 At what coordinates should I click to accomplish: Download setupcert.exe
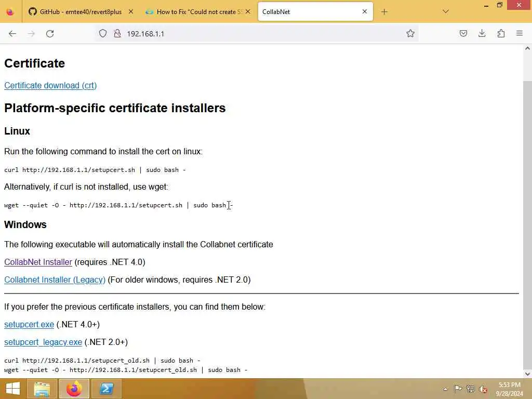point(29,324)
